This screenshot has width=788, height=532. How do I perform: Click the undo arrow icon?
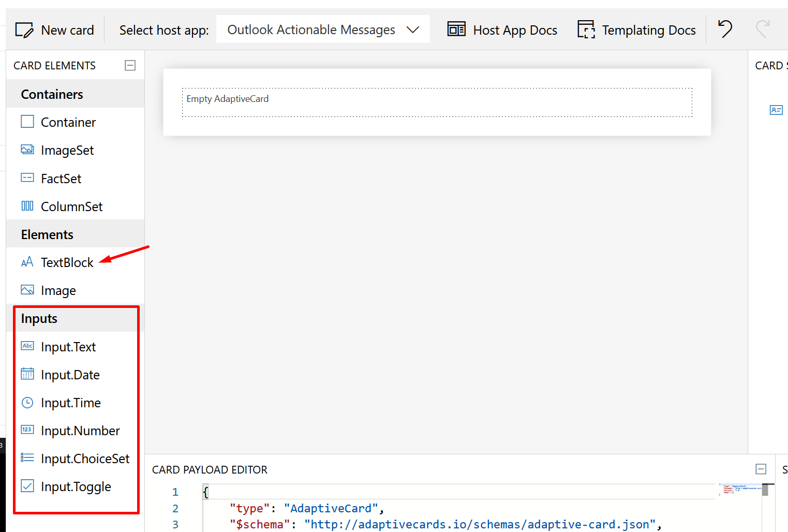tap(724, 29)
